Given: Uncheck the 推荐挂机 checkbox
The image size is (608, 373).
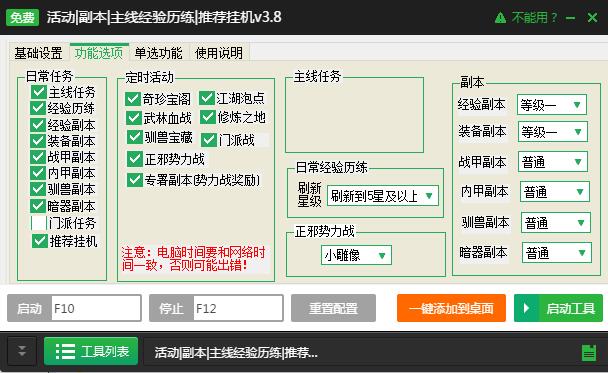Looking at the screenshot, I should 40,241.
